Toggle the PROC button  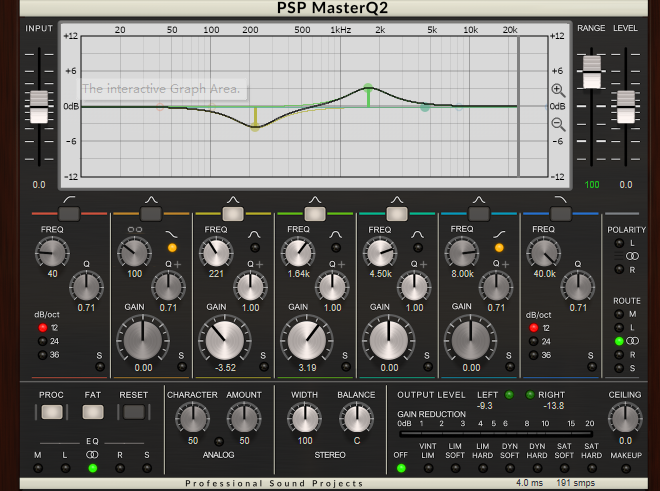point(52,412)
